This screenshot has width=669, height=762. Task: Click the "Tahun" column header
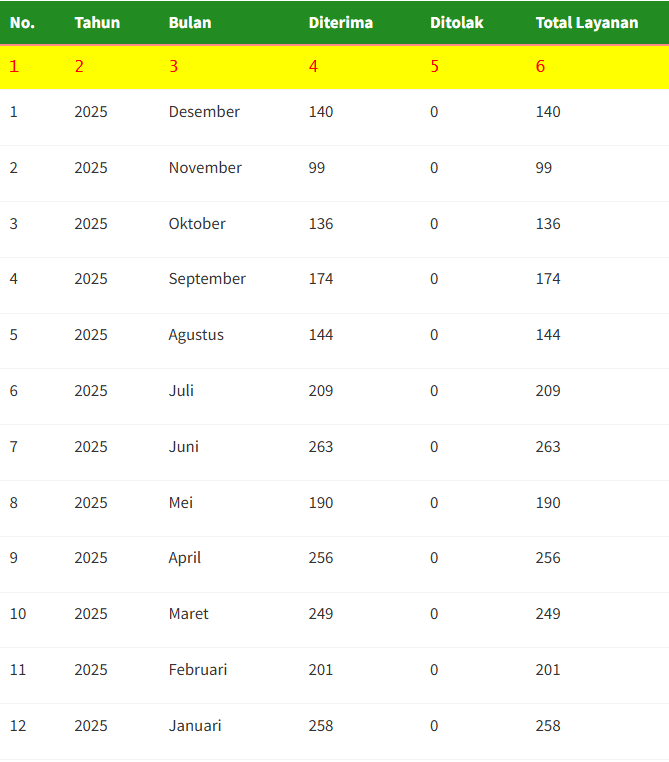[97, 22]
